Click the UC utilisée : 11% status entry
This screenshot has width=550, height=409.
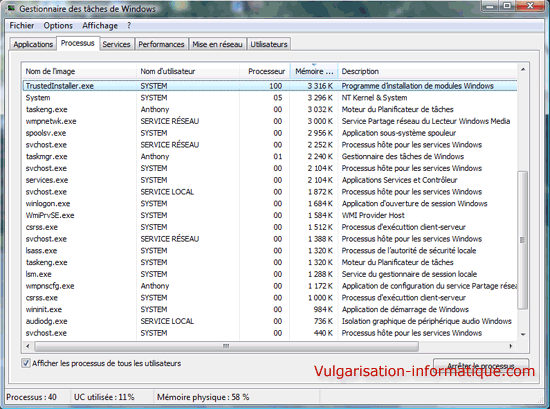pyautogui.click(x=104, y=397)
